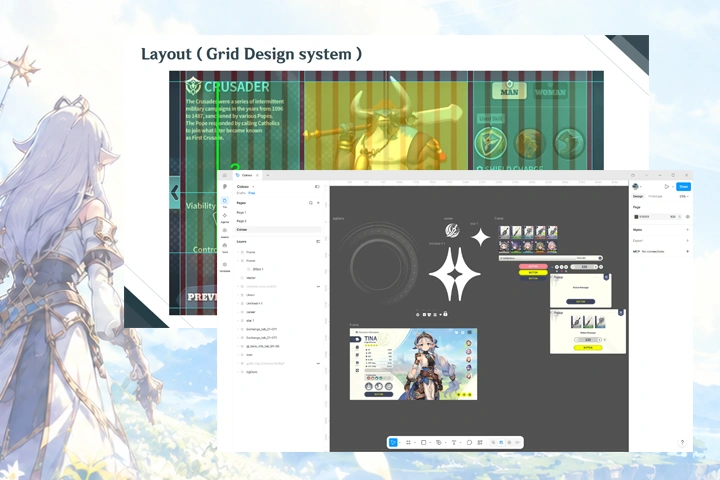Add a style with Styles plus icon
Screen dimensions: 720x480
click(687, 230)
